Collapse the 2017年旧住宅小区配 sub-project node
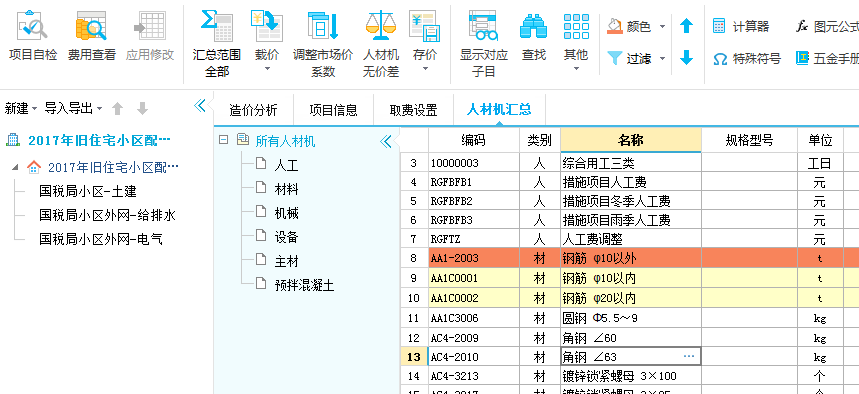The height and width of the screenshot is (394, 859). [15, 167]
